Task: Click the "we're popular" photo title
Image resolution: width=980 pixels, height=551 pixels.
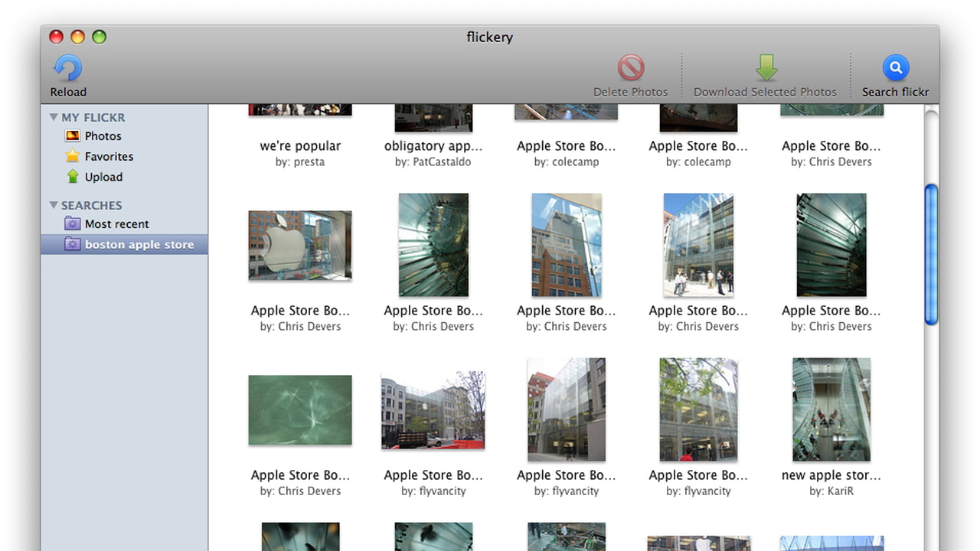Action: pyautogui.click(x=300, y=146)
